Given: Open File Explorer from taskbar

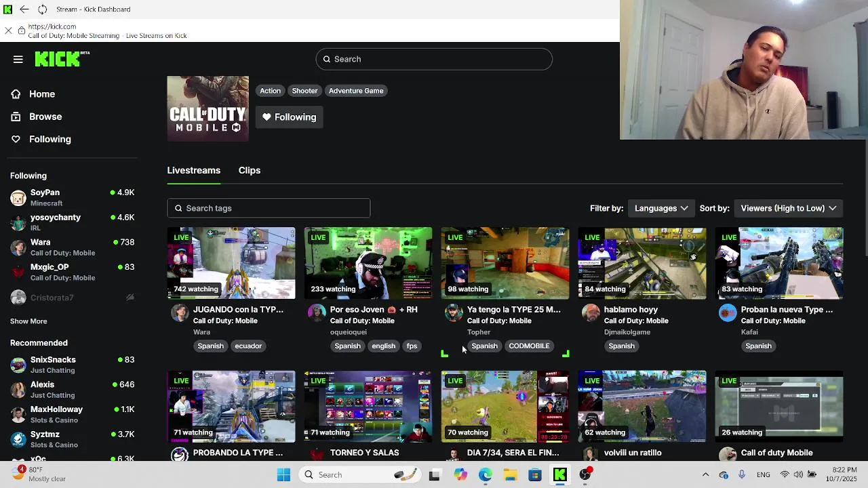Looking at the screenshot, I should [x=510, y=475].
